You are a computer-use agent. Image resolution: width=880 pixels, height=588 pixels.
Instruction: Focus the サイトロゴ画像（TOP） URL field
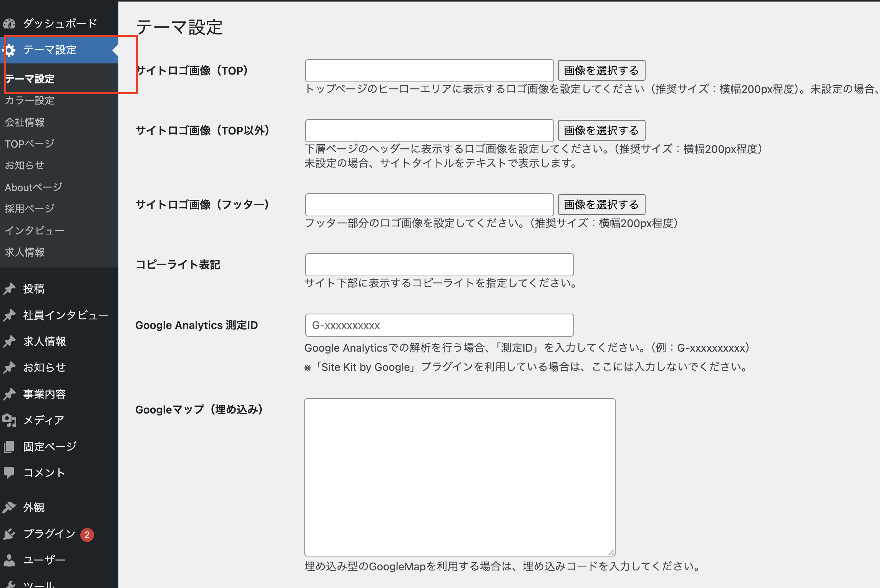click(x=429, y=71)
